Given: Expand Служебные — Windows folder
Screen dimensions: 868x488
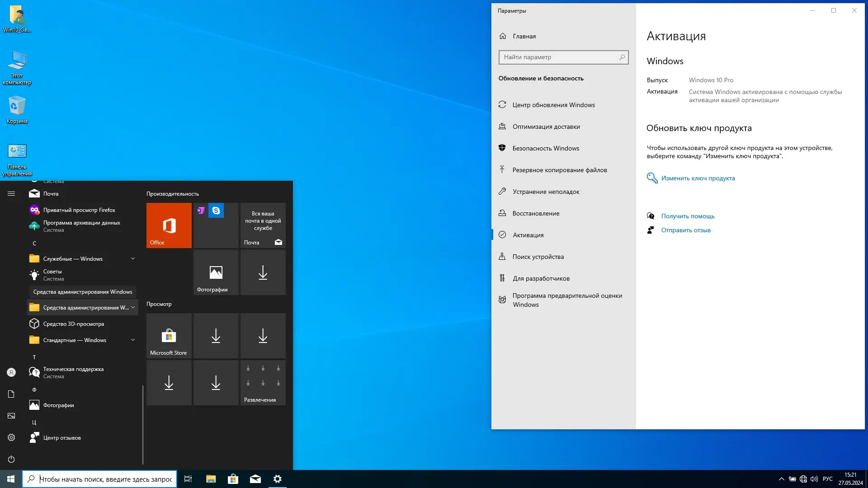Looking at the screenshot, I should pyautogui.click(x=133, y=258).
